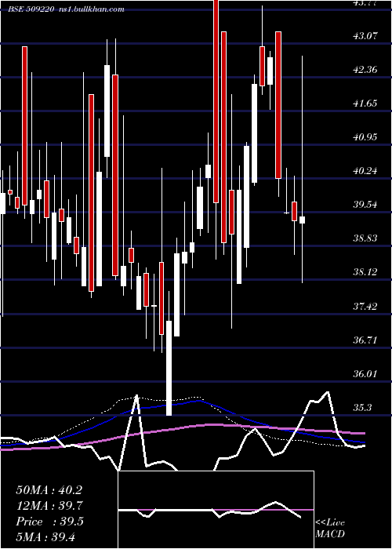Screen dimensions: 392x549
Task: Click the 50MA : 40.2 reading
Action: click(x=49, y=490)
